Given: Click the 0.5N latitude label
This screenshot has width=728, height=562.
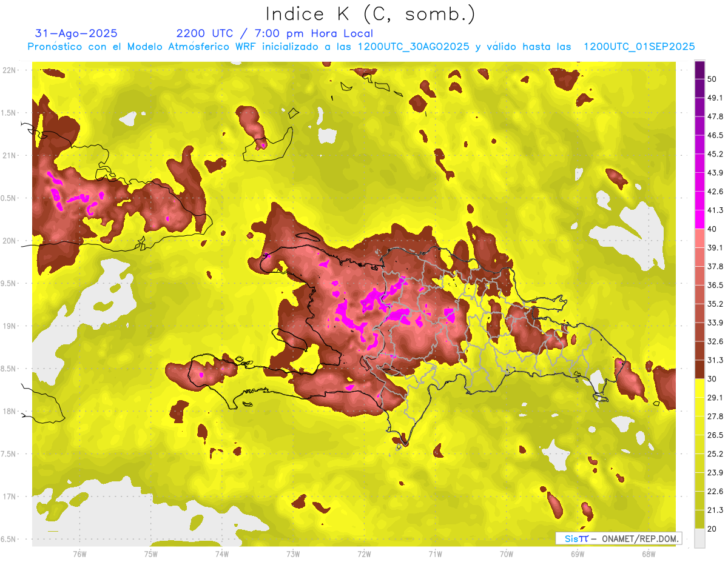Looking at the screenshot, I should click(x=9, y=198).
